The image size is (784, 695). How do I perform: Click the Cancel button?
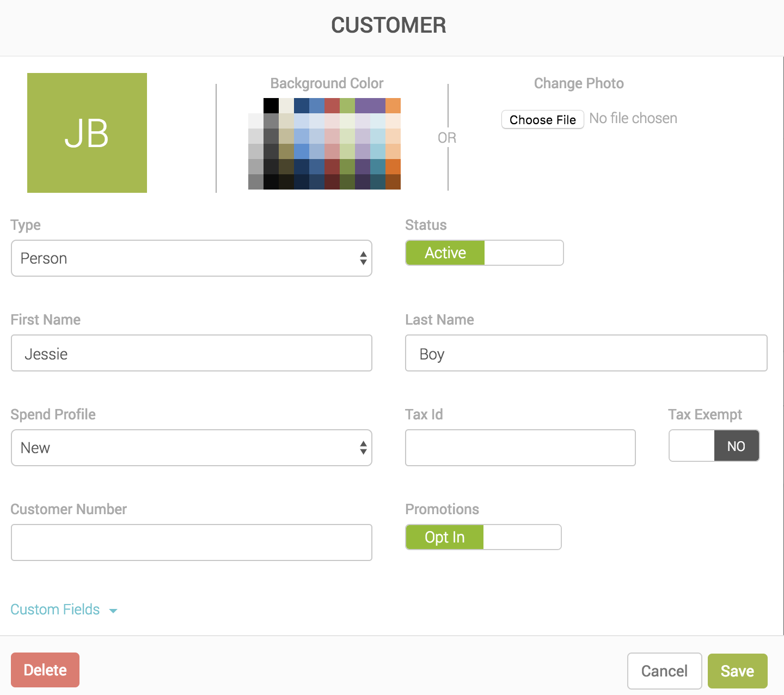click(664, 671)
